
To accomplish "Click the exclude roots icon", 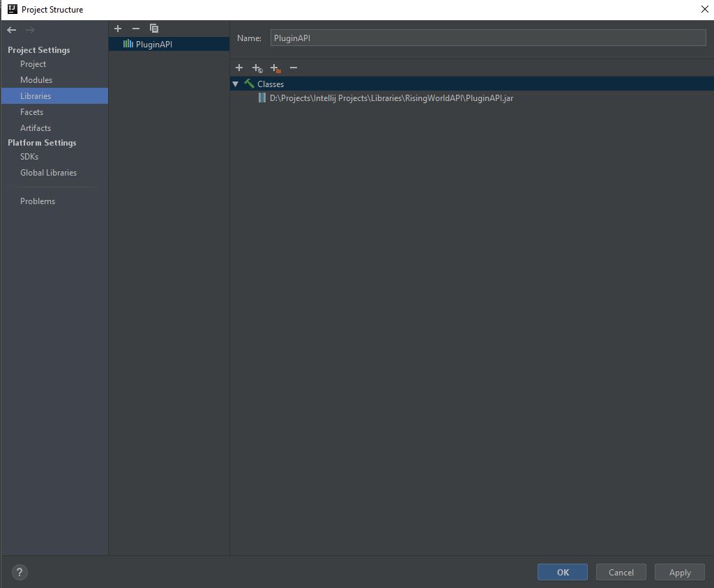I will point(275,68).
